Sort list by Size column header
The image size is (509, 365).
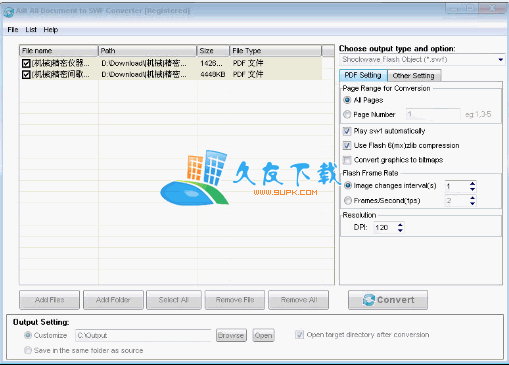pyautogui.click(x=213, y=51)
